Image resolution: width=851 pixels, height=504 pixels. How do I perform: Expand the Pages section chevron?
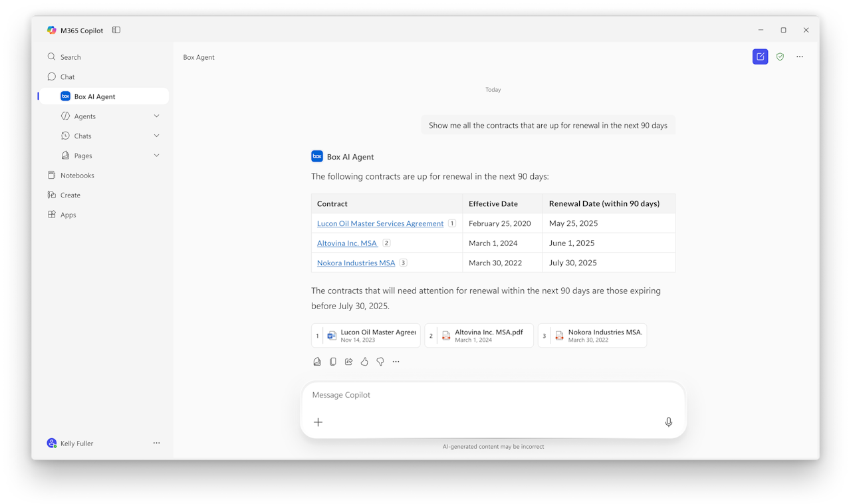pos(157,156)
